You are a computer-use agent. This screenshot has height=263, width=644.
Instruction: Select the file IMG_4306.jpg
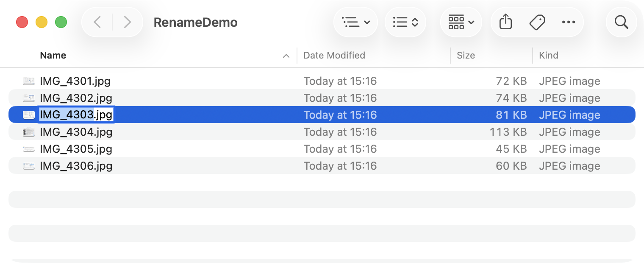pyautogui.click(x=76, y=166)
